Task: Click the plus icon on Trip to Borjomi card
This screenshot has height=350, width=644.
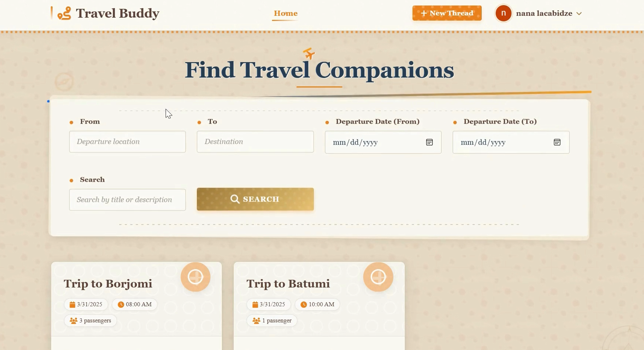Action: (195, 277)
